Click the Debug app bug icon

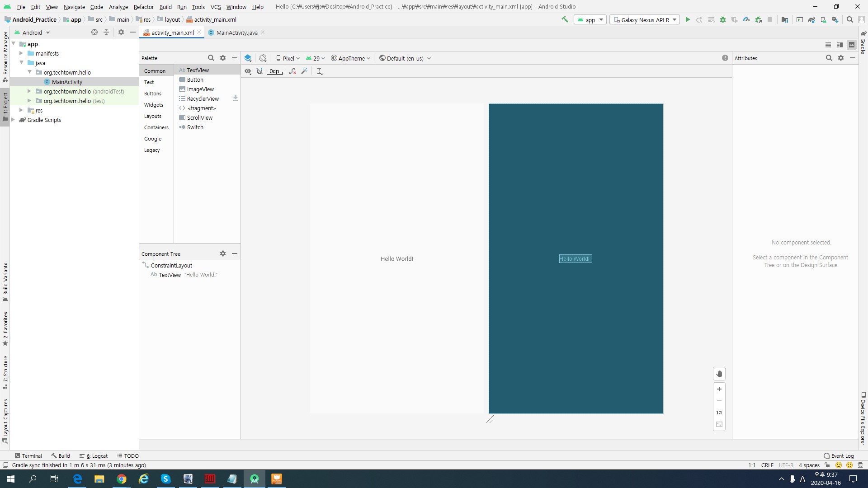coord(723,19)
